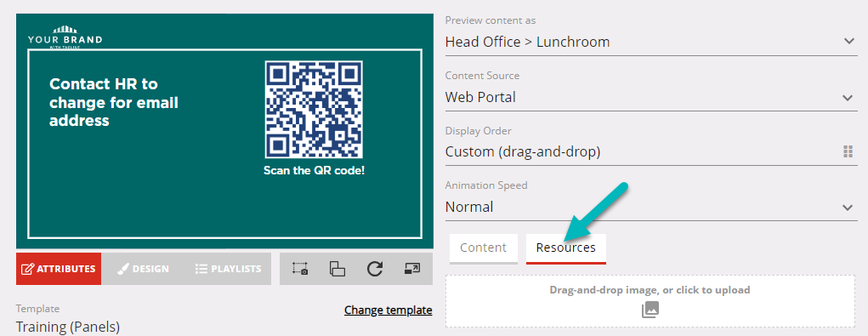Select the Resources tab
Viewport: 868px width, 336px height.
pyautogui.click(x=565, y=248)
